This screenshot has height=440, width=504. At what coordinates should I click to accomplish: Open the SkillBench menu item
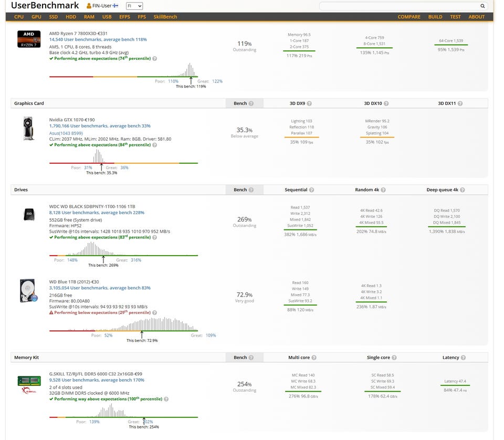point(165,17)
